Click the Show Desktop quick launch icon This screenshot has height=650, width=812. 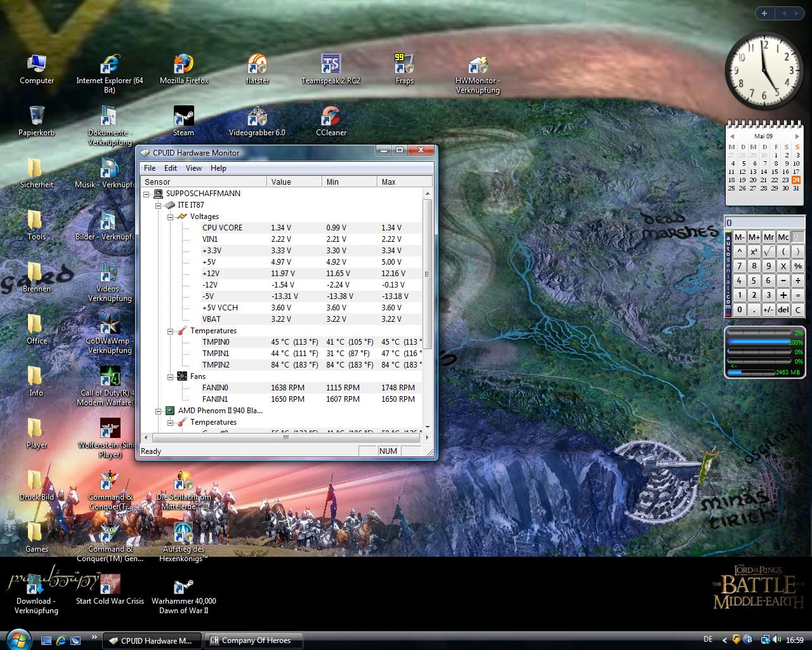click(46, 640)
